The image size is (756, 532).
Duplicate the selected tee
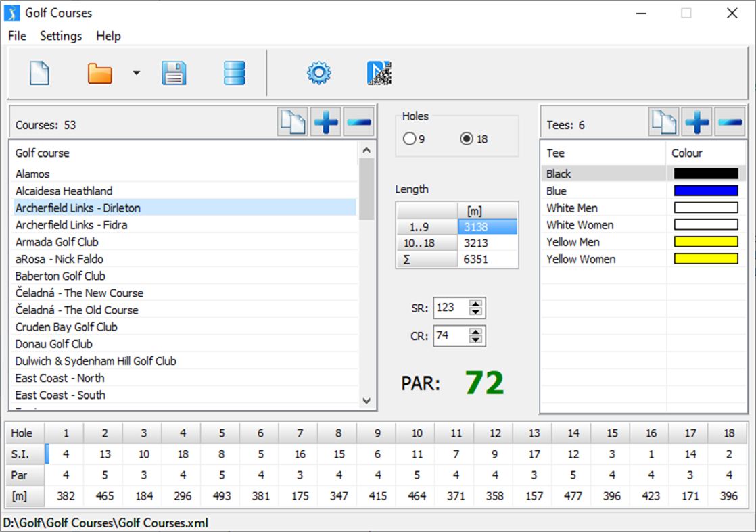click(663, 122)
